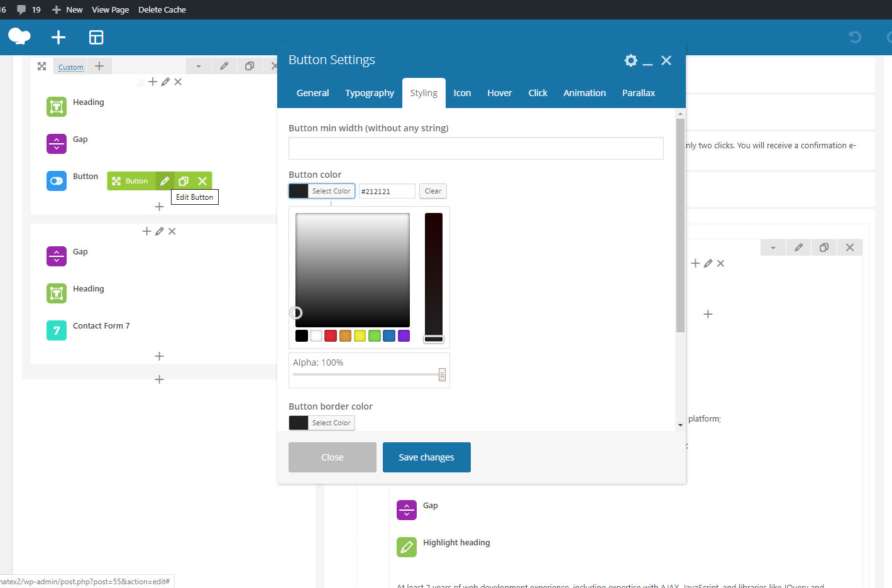892x588 pixels.
Task: Click the Highlight heading element icon
Action: [407, 547]
